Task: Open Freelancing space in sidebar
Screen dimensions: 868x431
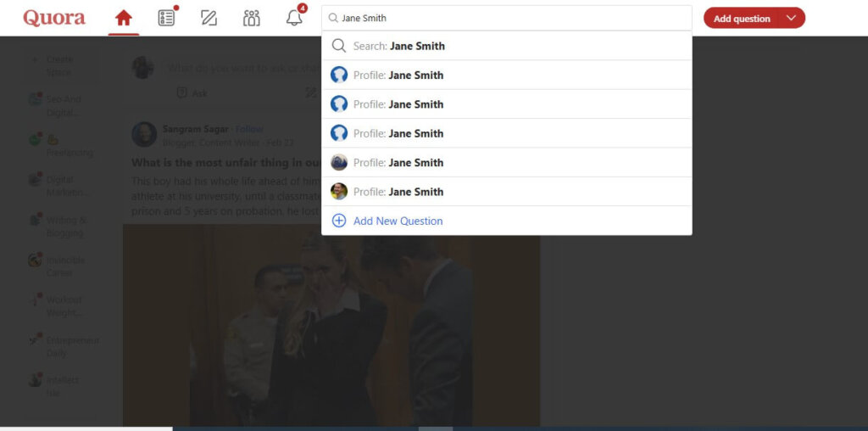Action: point(61,146)
